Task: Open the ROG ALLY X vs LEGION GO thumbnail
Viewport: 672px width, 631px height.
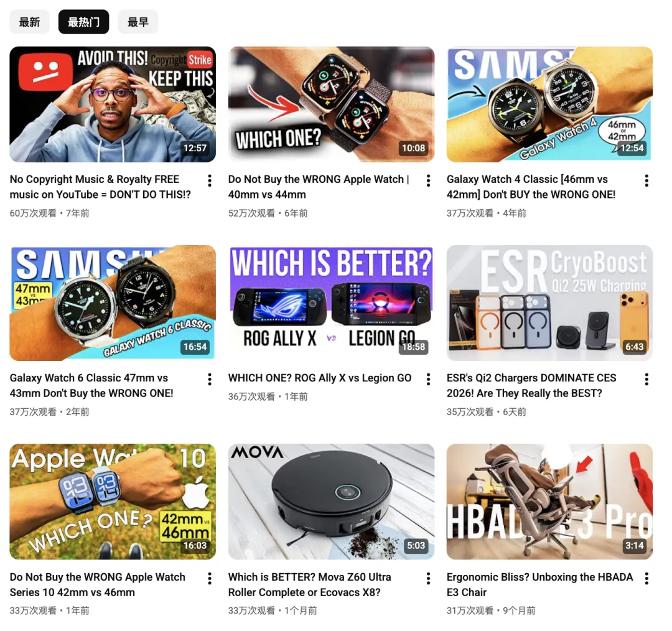Action: coord(331,303)
